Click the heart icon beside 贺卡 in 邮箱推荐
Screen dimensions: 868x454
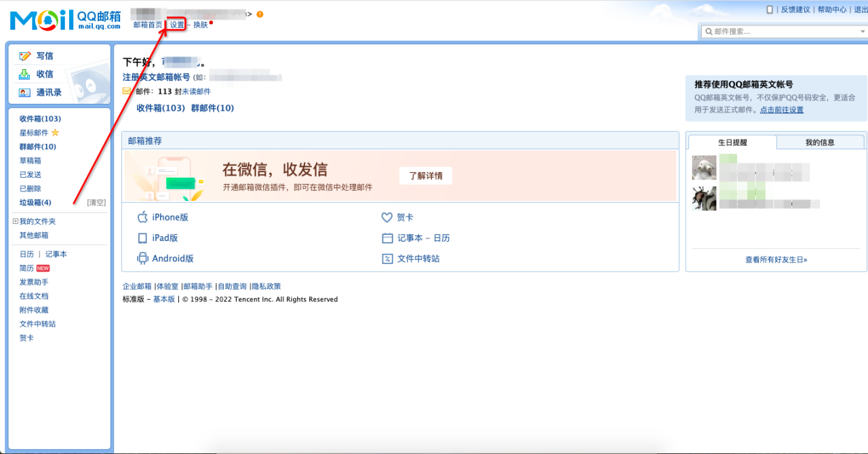pyautogui.click(x=387, y=217)
